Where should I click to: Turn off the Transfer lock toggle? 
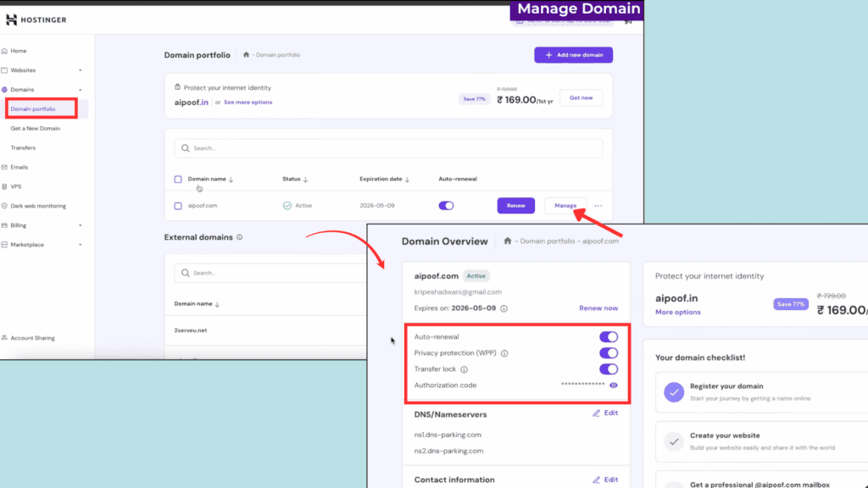(x=608, y=369)
